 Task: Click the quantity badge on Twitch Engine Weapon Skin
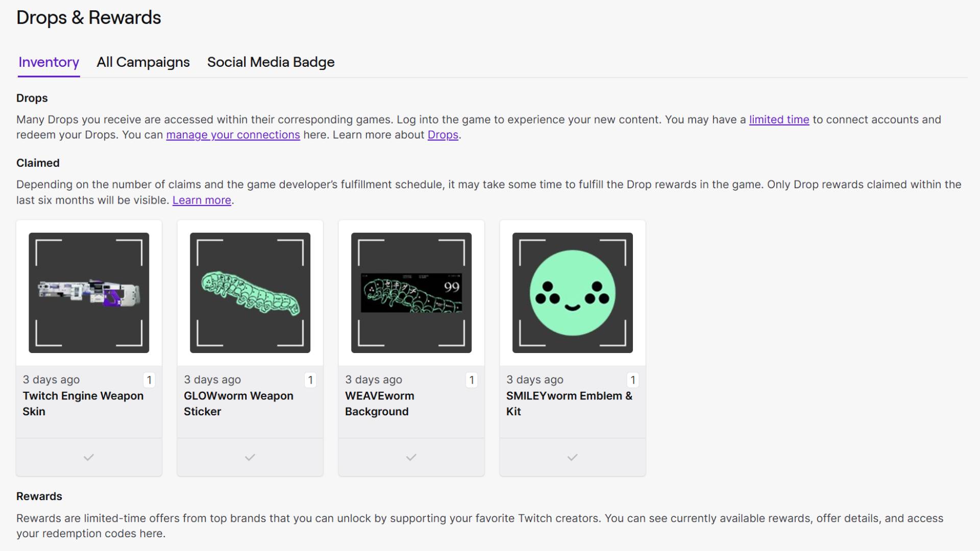click(149, 380)
